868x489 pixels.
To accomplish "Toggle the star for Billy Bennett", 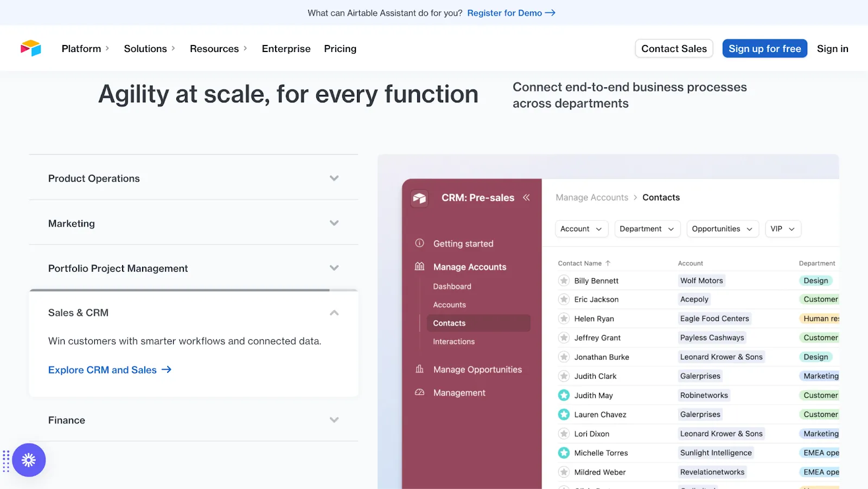I will pos(564,280).
